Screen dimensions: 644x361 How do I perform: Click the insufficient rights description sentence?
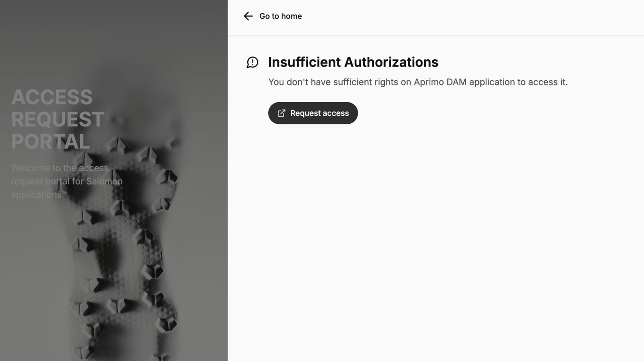click(417, 82)
